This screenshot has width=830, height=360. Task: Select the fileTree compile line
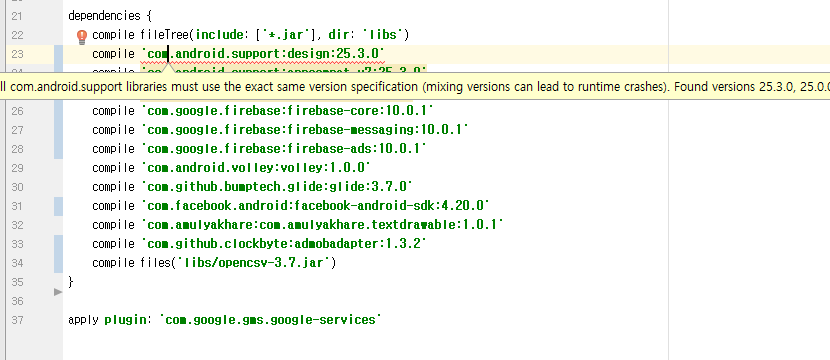[x=250, y=35]
